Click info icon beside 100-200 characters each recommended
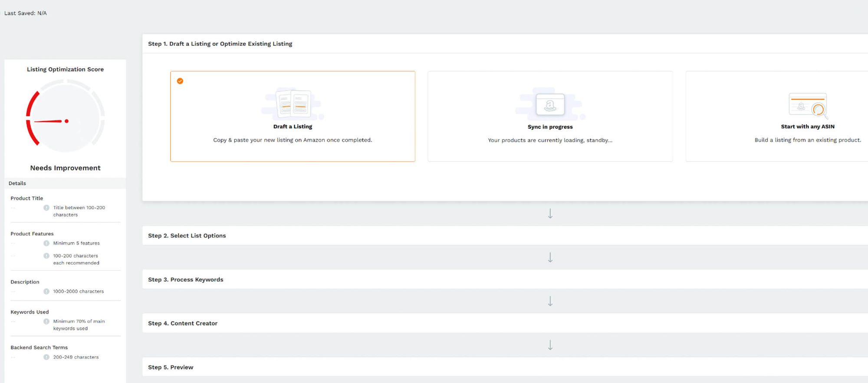 (46, 256)
